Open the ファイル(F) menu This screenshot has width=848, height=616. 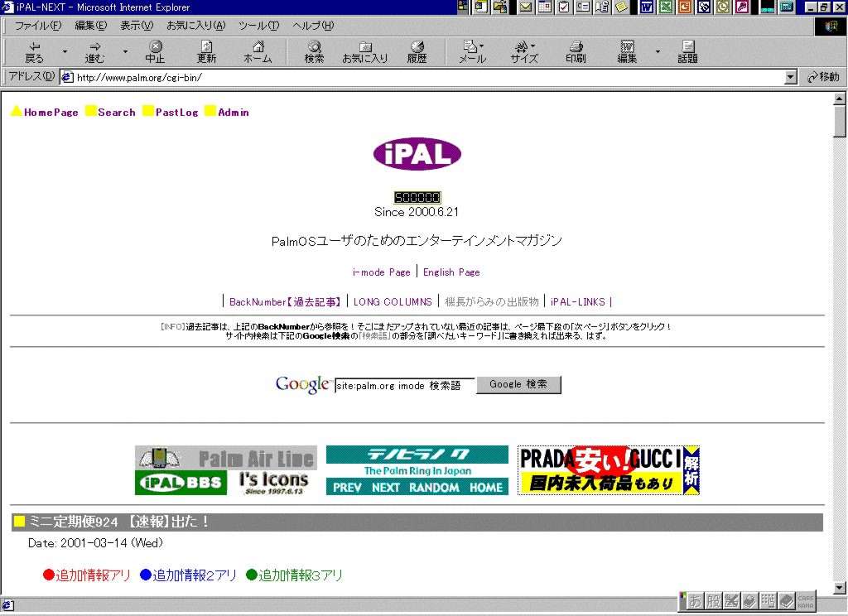(38, 26)
